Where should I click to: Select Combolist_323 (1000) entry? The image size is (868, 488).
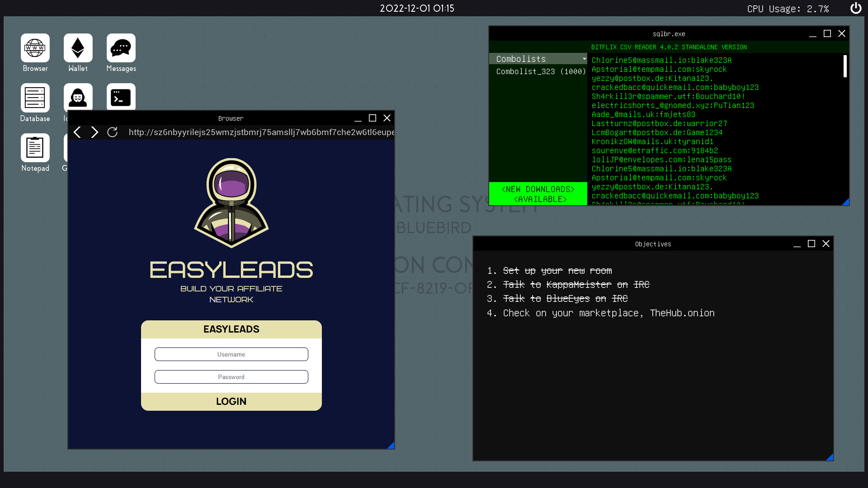click(x=540, y=71)
